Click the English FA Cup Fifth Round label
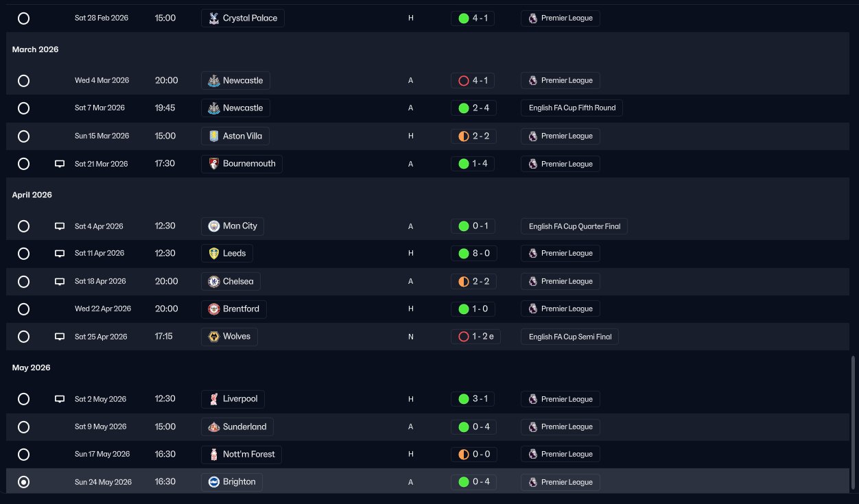This screenshot has width=859, height=504. (572, 108)
